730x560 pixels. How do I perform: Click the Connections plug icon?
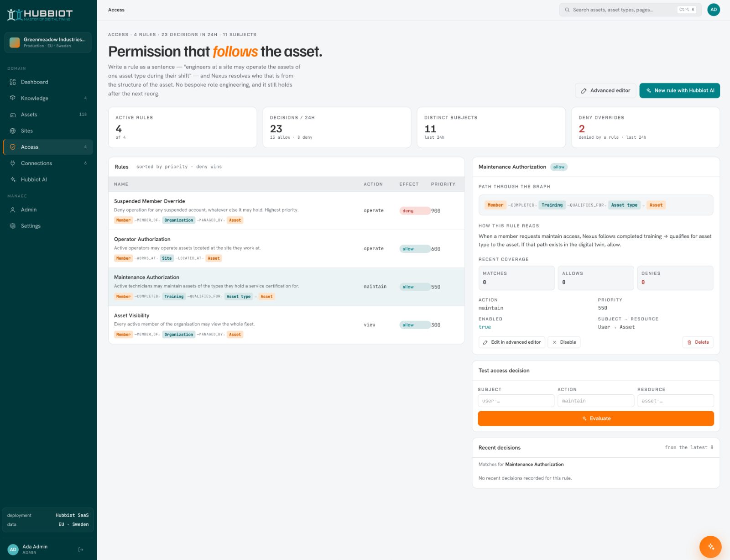(x=13, y=163)
